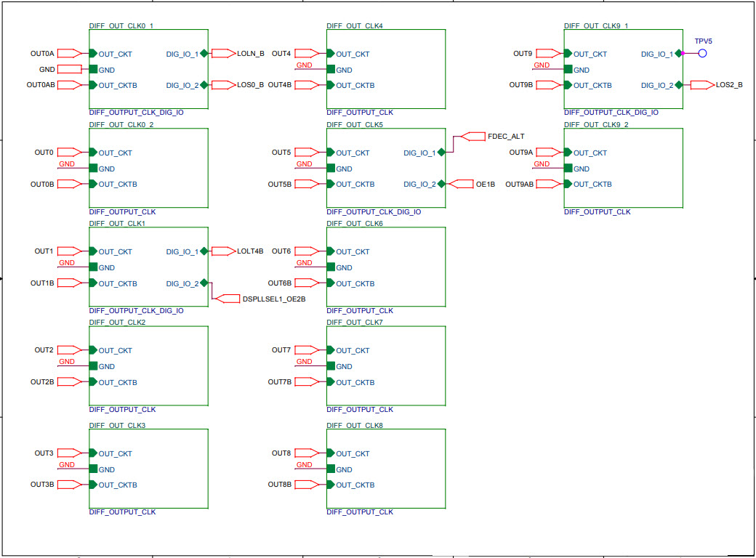Click the OUT7 input port symbol
The image size is (756, 558).
pos(307,350)
